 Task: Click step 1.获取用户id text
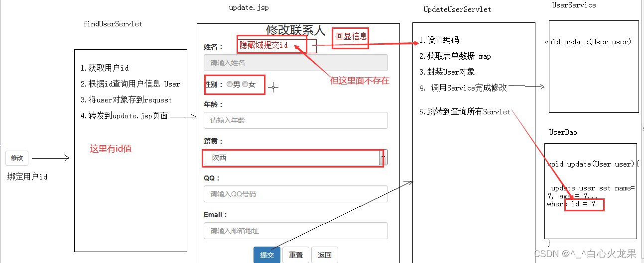pos(105,68)
